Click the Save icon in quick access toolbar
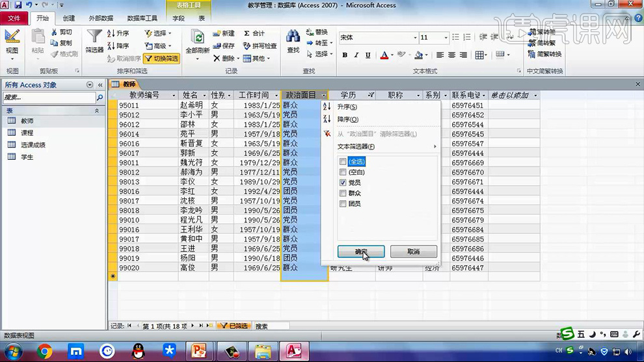The height and width of the screenshot is (362, 644). pyautogui.click(x=18, y=5)
